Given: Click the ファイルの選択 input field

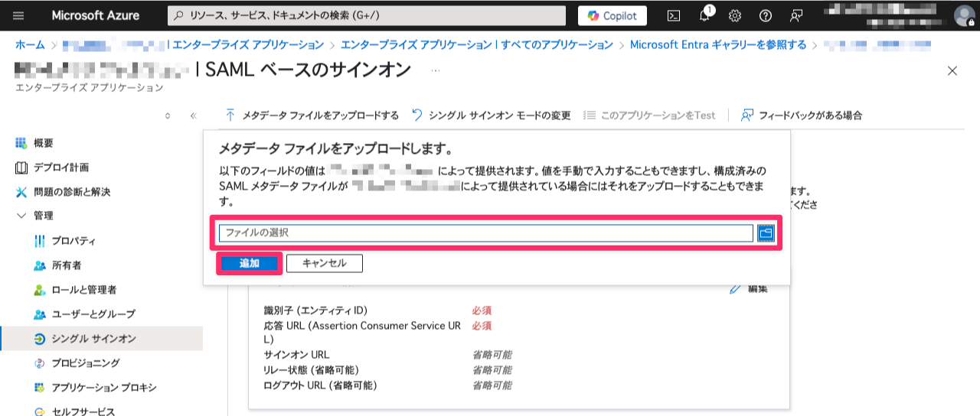Looking at the screenshot, I should pyautogui.click(x=486, y=232).
